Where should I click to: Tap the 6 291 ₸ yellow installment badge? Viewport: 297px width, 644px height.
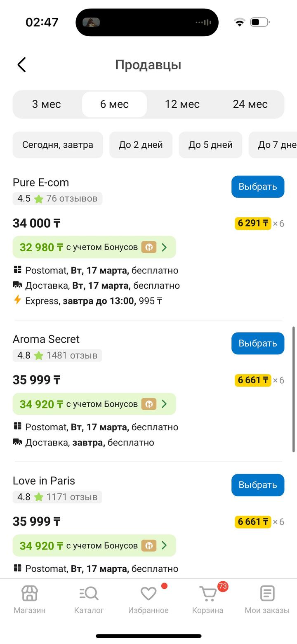tap(253, 223)
